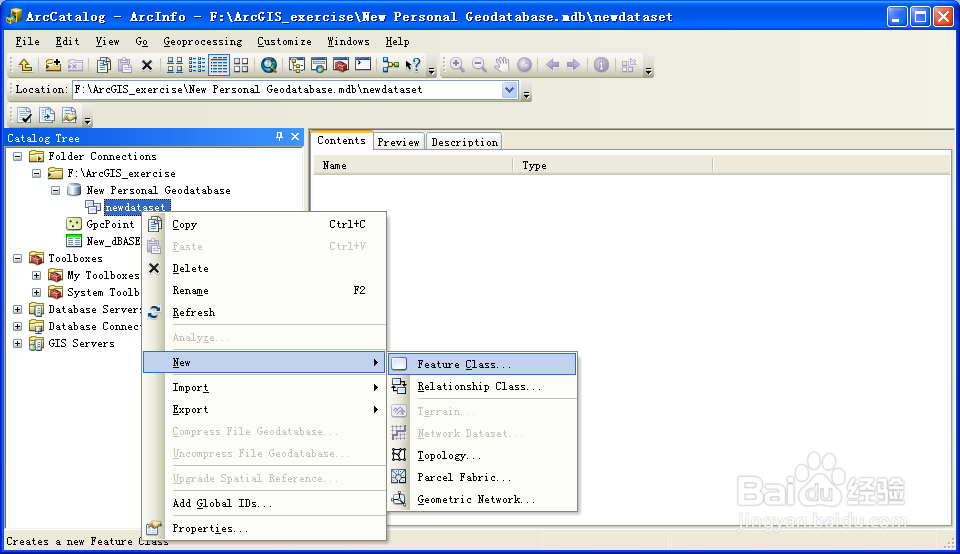Screen dimensions: 960x554
Task: Open the Export submenu
Action: 264,410
